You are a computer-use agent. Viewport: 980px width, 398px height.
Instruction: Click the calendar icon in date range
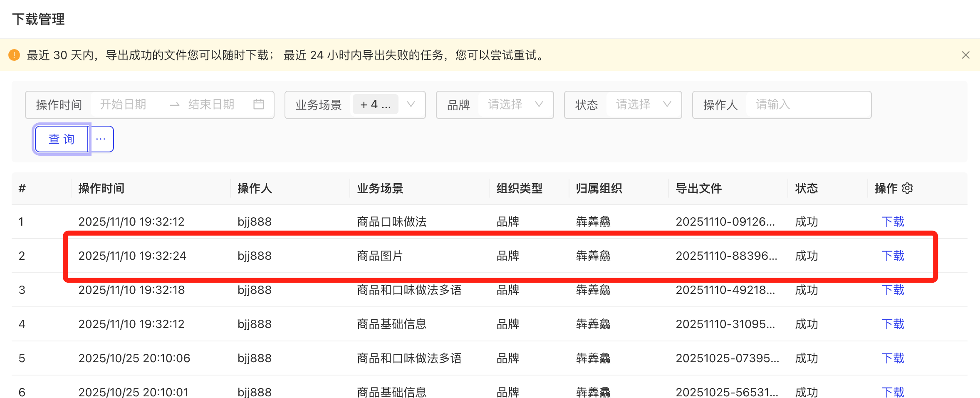tap(258, 104)
